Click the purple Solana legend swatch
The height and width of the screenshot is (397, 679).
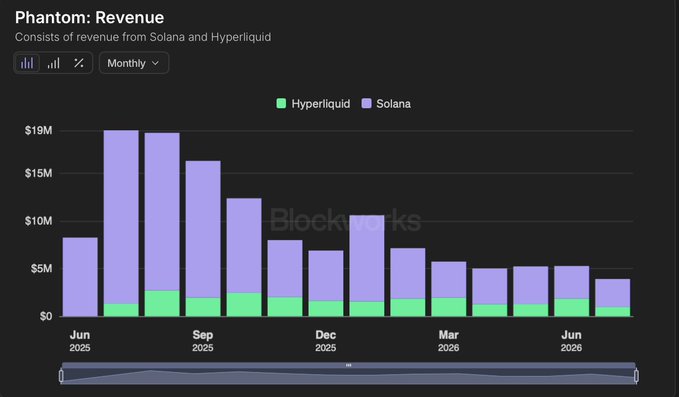pos(367,103)
